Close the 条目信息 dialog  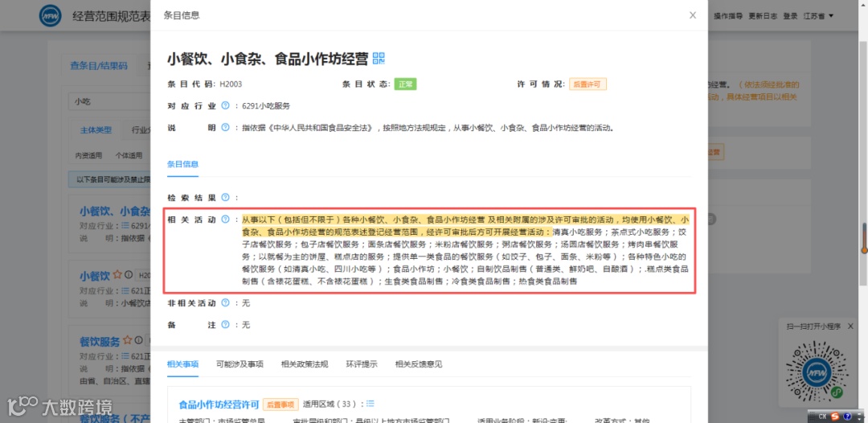[x=693, y=15]
